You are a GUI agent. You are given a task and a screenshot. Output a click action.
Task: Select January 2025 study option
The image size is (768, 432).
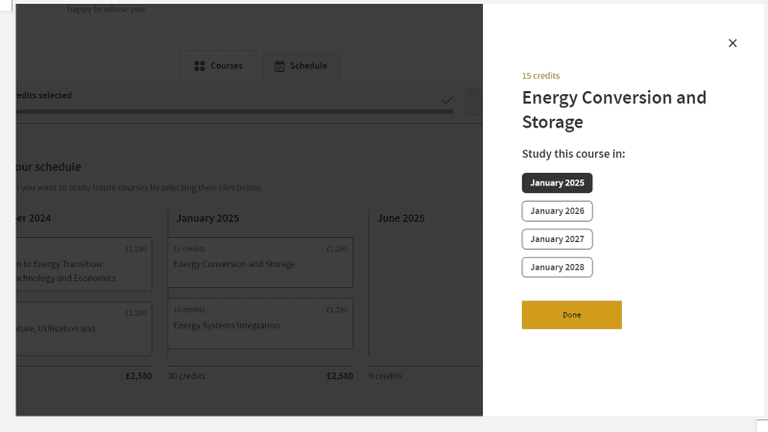(x=557, y=183)
